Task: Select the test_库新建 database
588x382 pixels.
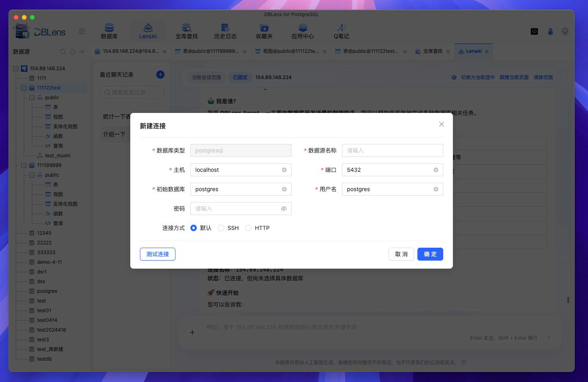Action: click(x=50, y=349)
